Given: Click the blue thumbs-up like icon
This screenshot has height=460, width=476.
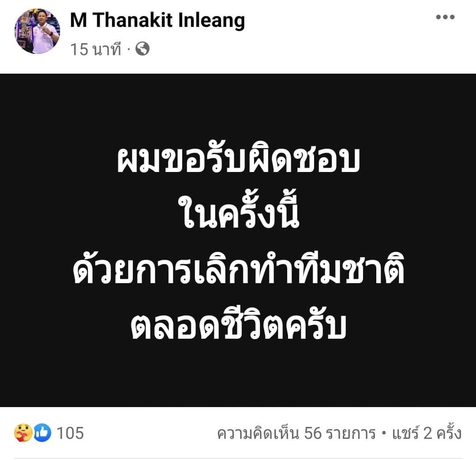Looking at the screenshot, I should [42, 433].
